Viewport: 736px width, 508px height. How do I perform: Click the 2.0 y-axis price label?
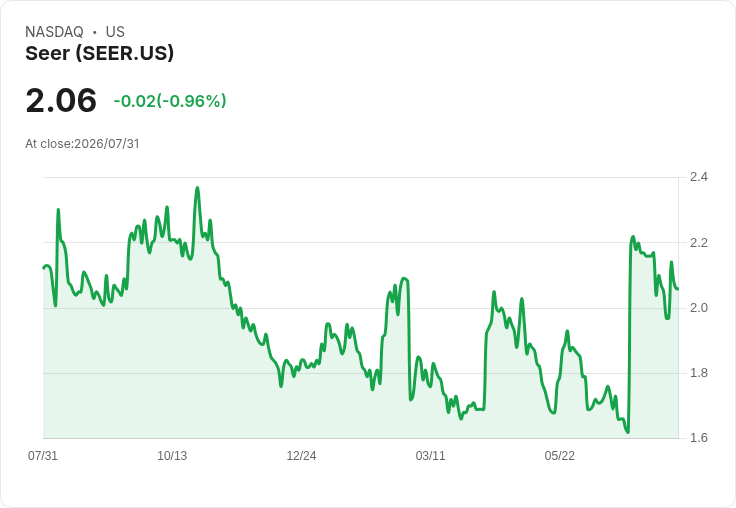[698, 308]
